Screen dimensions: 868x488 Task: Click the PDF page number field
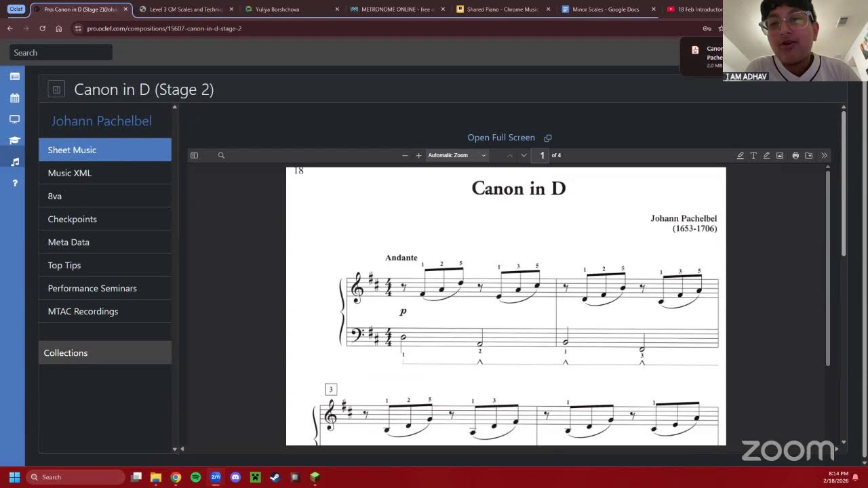click(542, 155)
